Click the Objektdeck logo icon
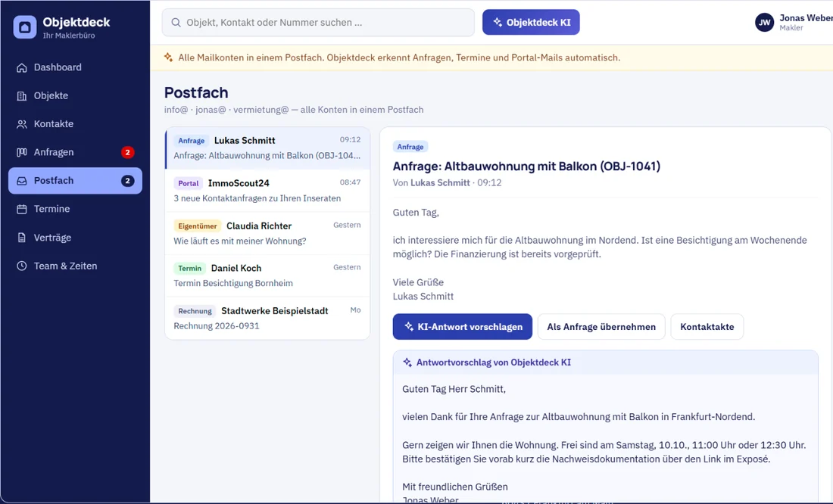This screenshot has width=833, height=504. [x=25, y=27]
